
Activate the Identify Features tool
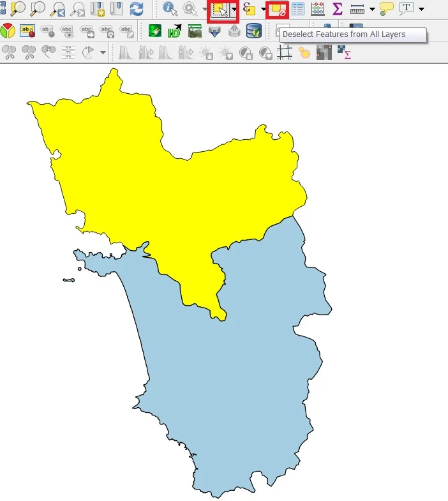pos(170,9)
